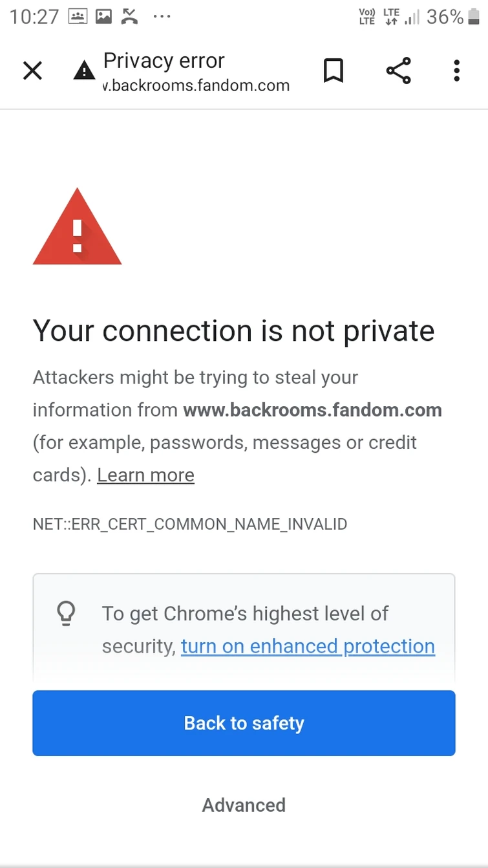
Task: Tap the image notification icon in the status bar
Action: [103, 17]
